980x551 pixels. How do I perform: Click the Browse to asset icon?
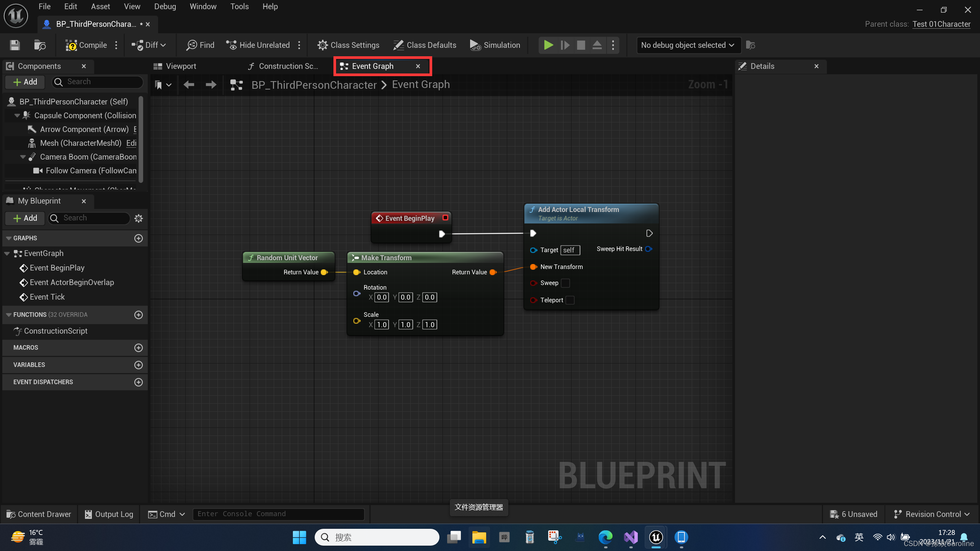pyautogui.click(x=40, y=45)
